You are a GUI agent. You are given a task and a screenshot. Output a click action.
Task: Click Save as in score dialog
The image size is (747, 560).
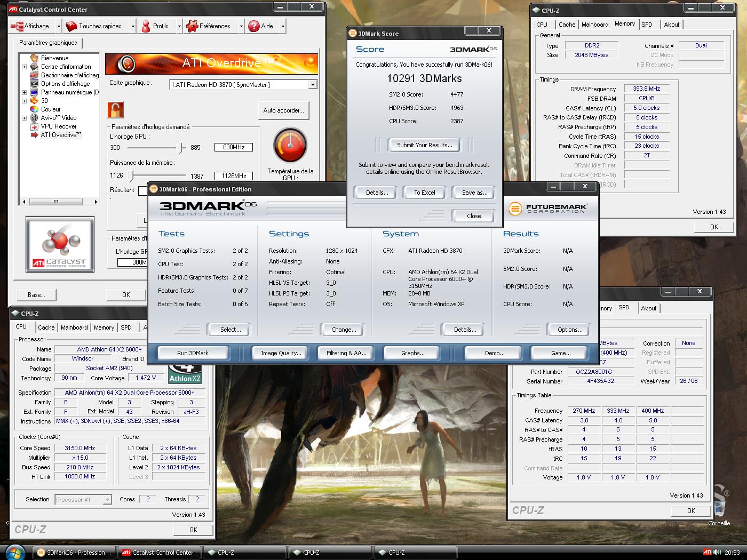(474, 193)
